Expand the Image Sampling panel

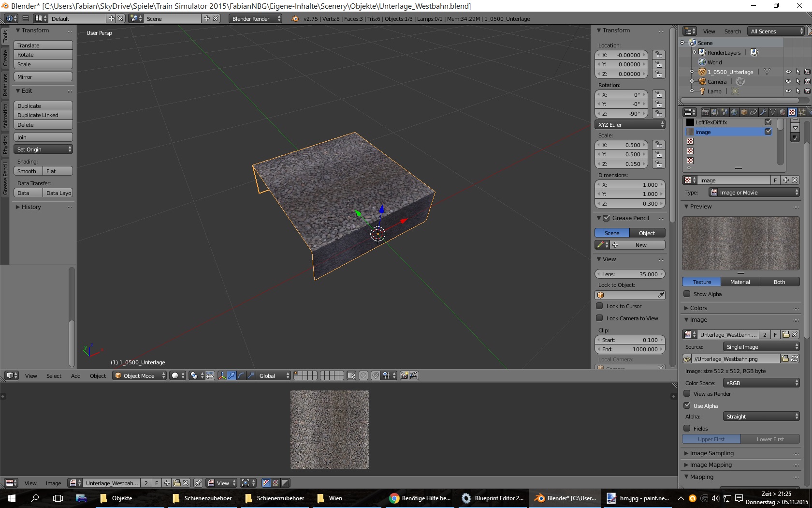(x=711, y=453)
